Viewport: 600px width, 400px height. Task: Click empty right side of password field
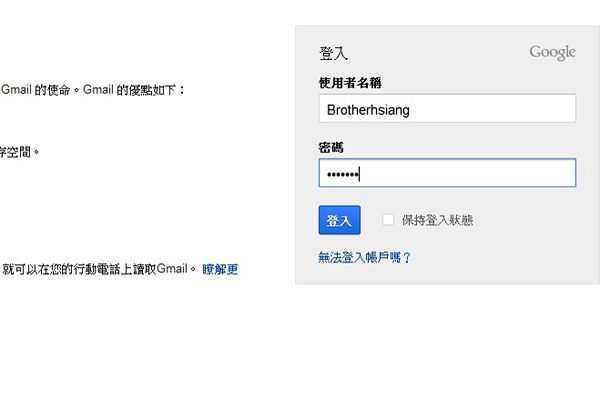point(478,173)
